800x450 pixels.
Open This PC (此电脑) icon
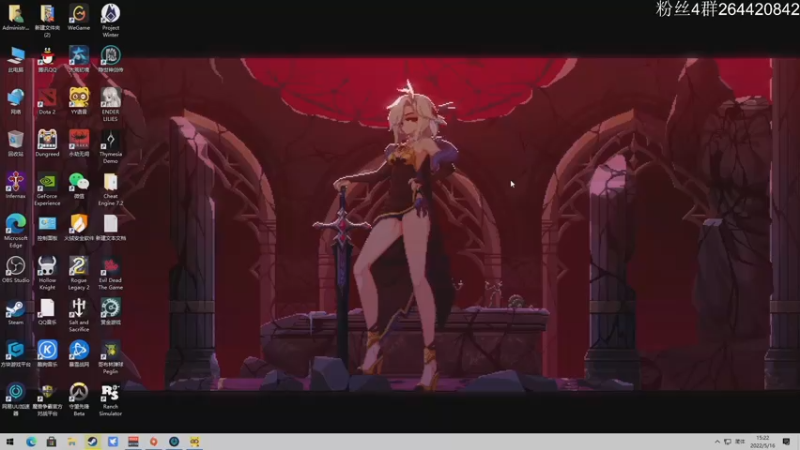click(15, 56)
